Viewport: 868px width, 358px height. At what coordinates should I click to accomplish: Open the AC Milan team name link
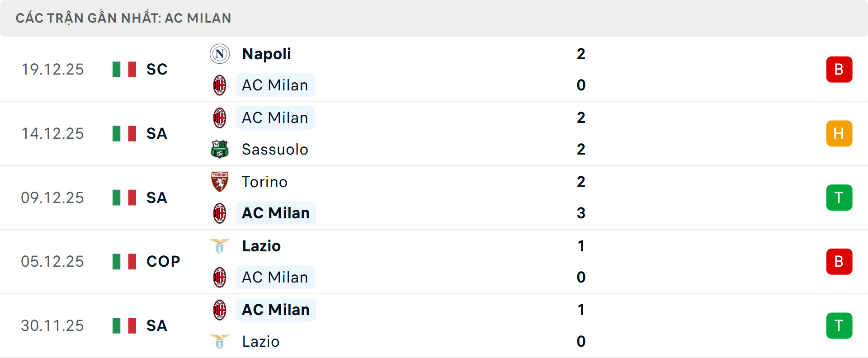pyautogui.click(x=275, y=85)
